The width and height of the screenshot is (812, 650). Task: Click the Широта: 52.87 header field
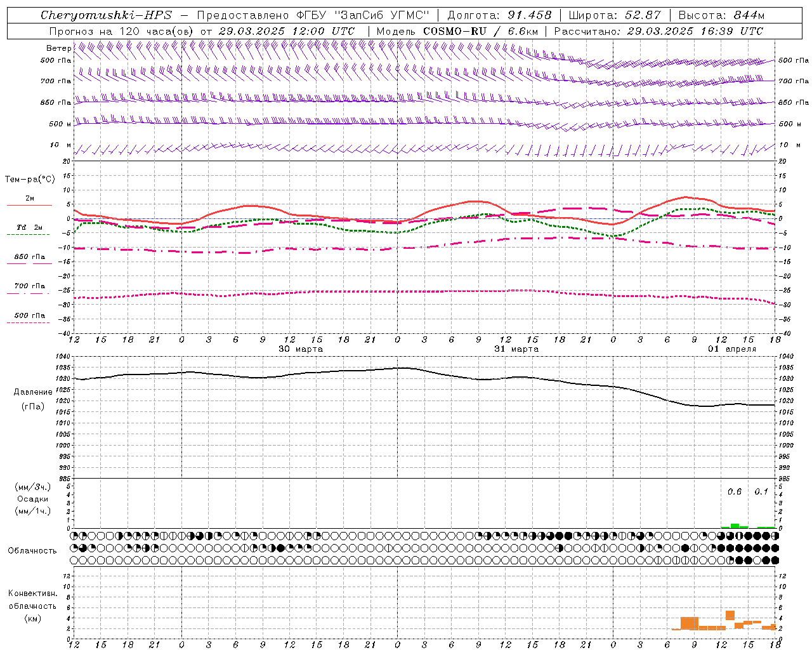615,15
